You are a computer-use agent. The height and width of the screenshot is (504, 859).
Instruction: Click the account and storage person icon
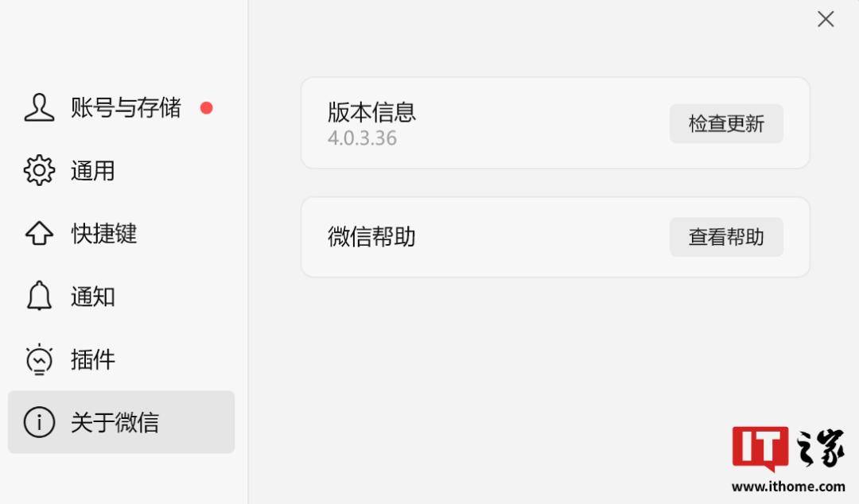pyautogui.click(x=39, y=108)
